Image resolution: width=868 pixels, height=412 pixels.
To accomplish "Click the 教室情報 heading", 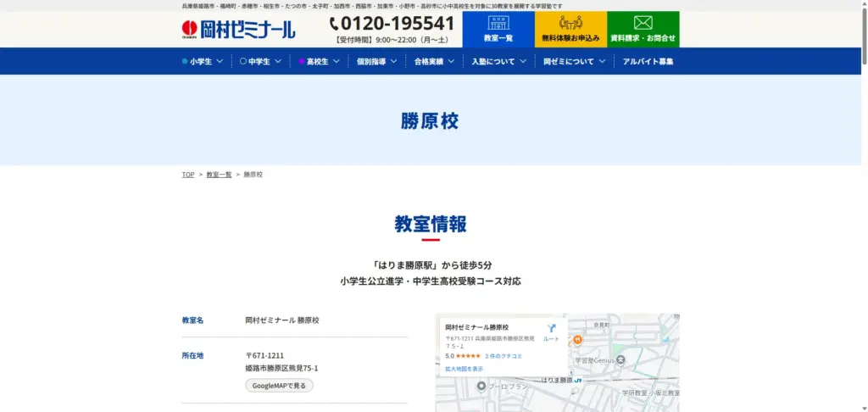I will click(431, 224).
